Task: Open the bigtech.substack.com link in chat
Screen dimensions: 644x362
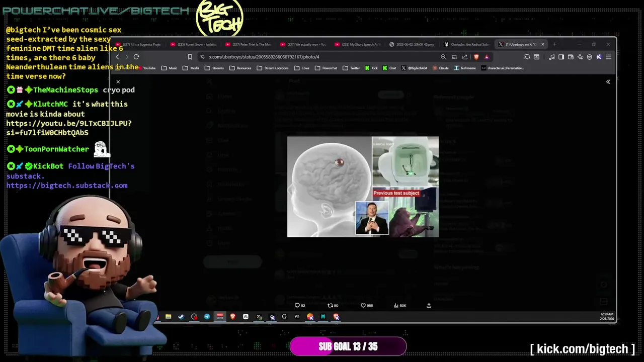Action: point(67,186)
